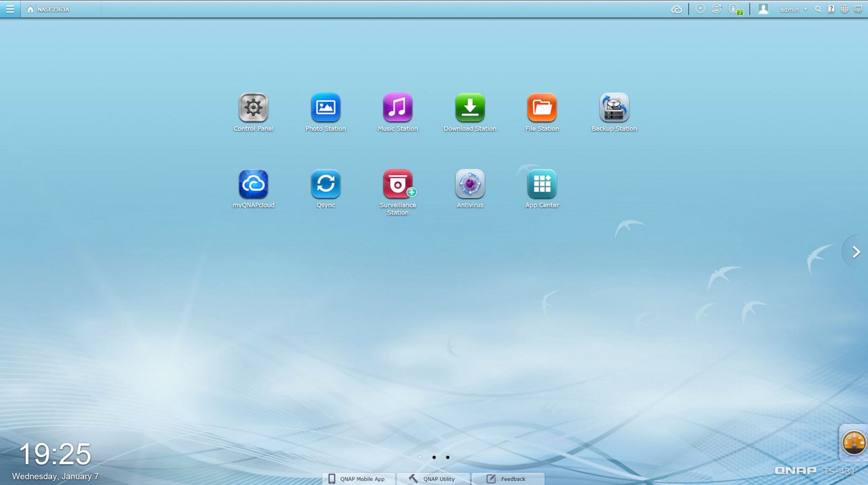Select third desktop page dot
Viewport: 868px width, 485px height.
click(x=448, y=457)
